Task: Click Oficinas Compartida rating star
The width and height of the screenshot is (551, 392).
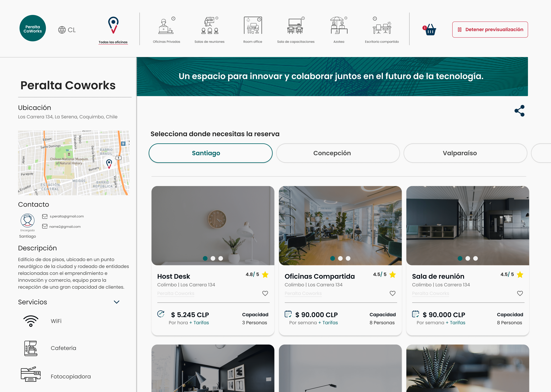Action: [x=392, y=274]
